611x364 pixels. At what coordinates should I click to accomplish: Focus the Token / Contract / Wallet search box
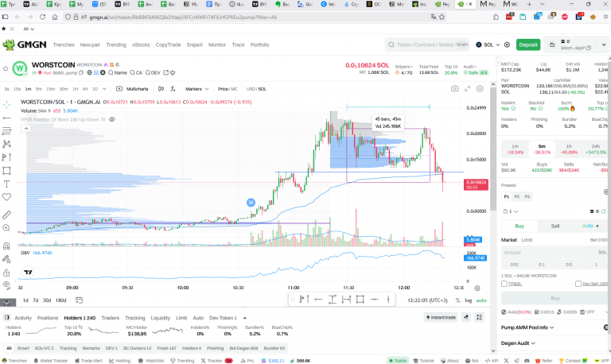(428, 45)
